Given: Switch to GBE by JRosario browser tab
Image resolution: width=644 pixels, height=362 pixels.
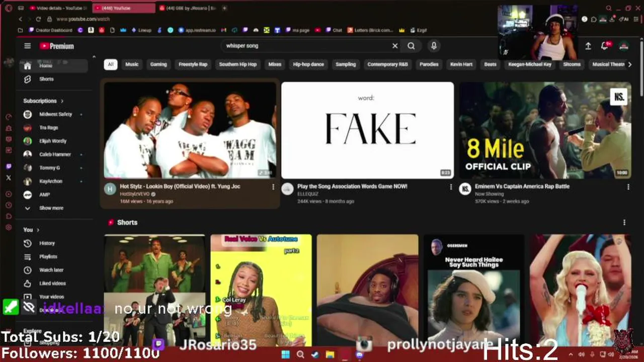Looking at the screenshot, I should (189, 8).
